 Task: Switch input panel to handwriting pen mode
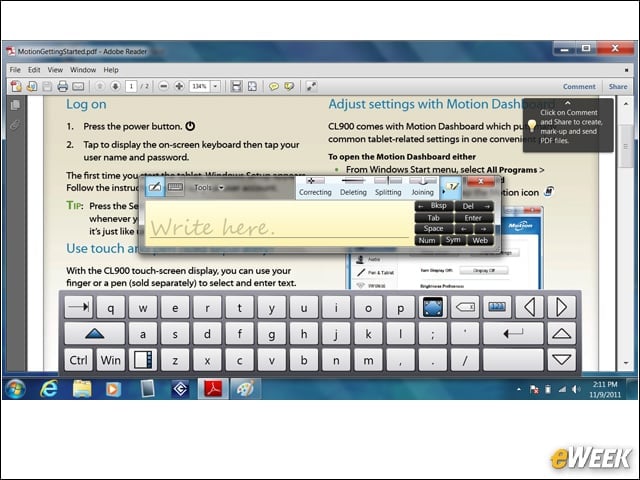tap(155, 187)
